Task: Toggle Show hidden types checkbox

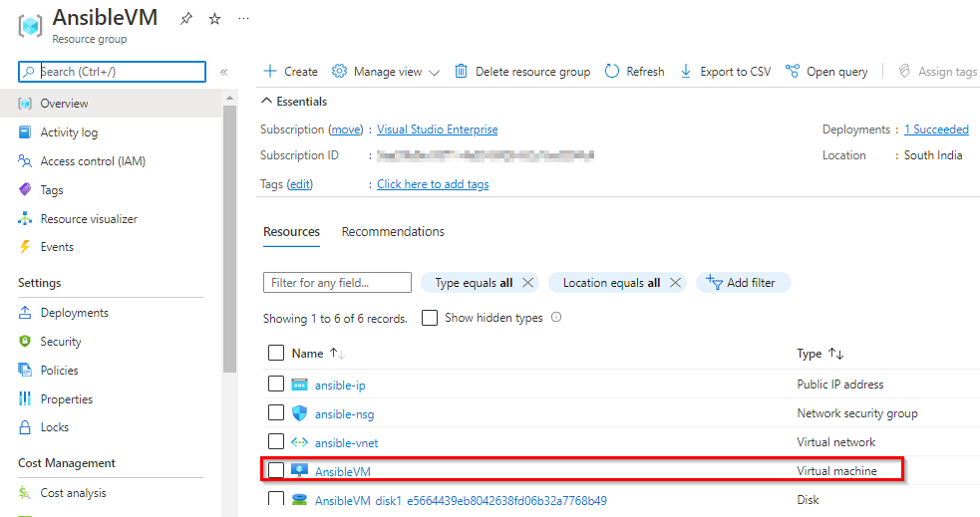Action: click(430, 318)
